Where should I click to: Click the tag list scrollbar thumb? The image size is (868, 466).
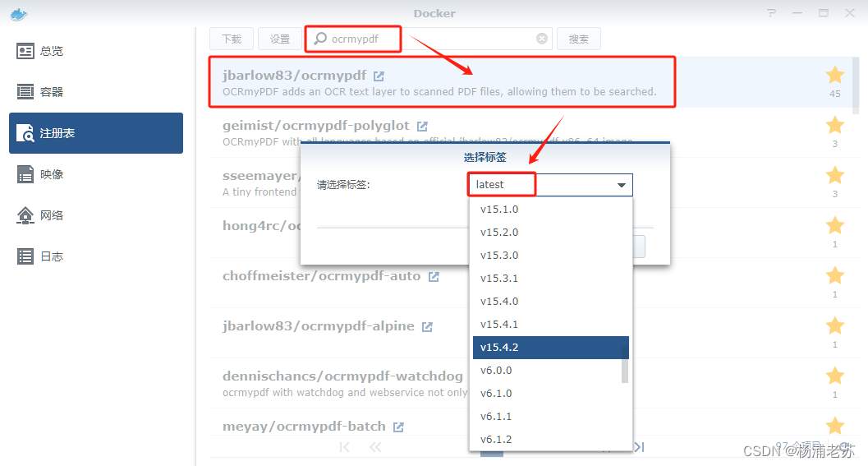pyautogui.click(x=625, y=365)
